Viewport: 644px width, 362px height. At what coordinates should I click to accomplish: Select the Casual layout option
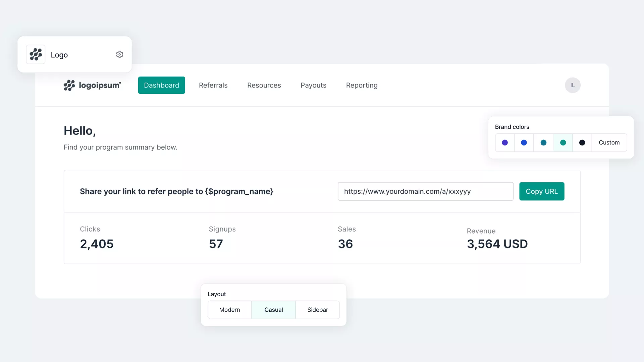pyautogui.click(x=273, y=310)
